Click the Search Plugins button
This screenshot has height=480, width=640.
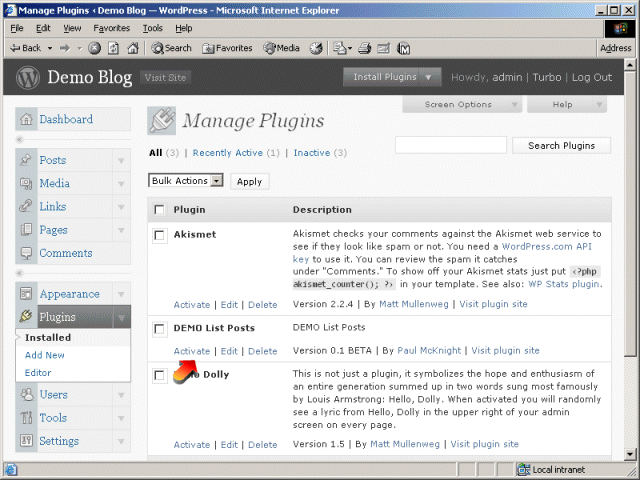coord(561,145)
